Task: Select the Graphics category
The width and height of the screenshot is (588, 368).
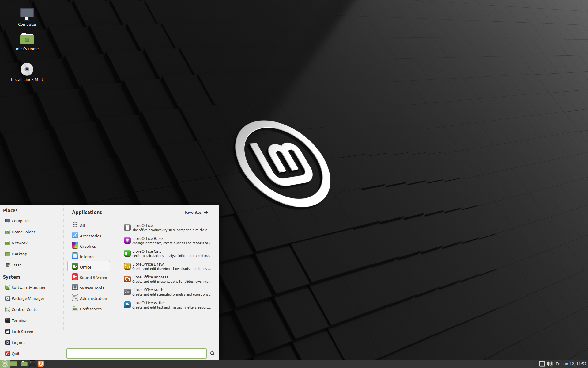Action: pyautogui.click(x=88, y=246)
